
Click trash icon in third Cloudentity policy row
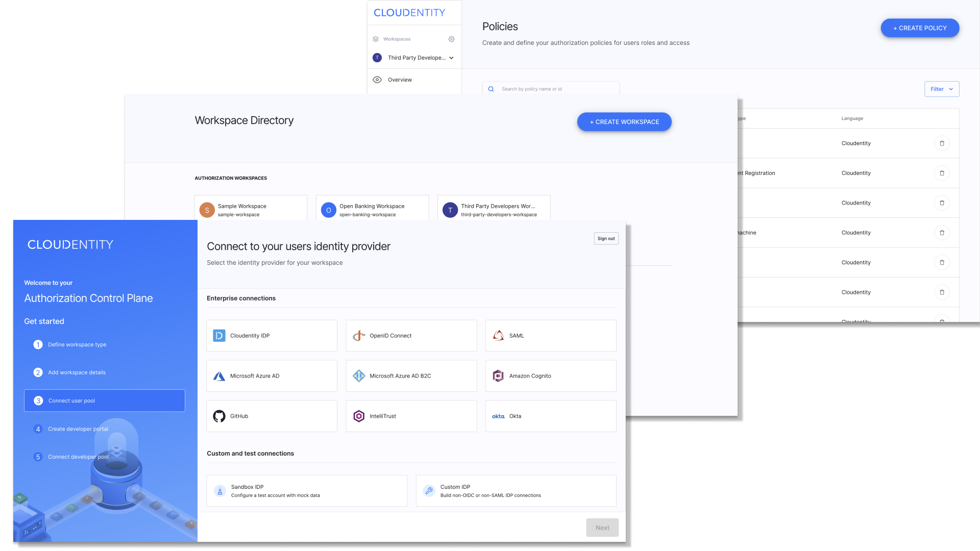[942, 203]
